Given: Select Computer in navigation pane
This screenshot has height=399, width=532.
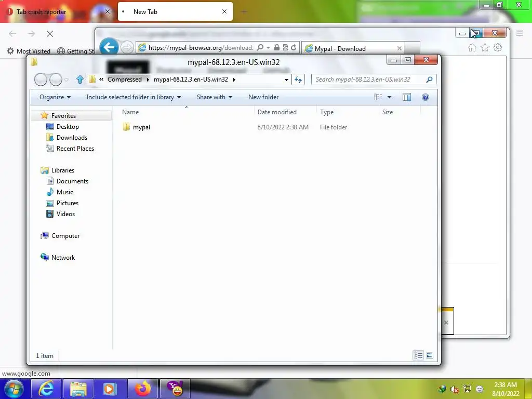Looking at the screenshot, I should click(65, 236).
